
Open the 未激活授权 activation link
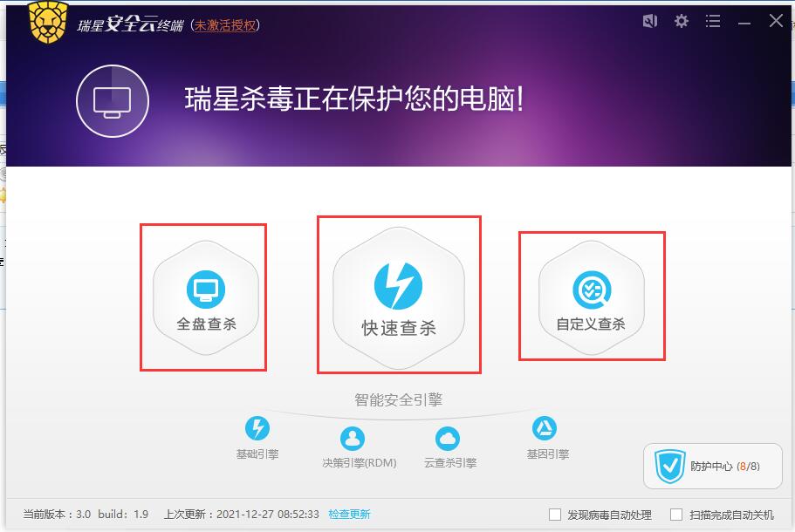click(225, 24)
